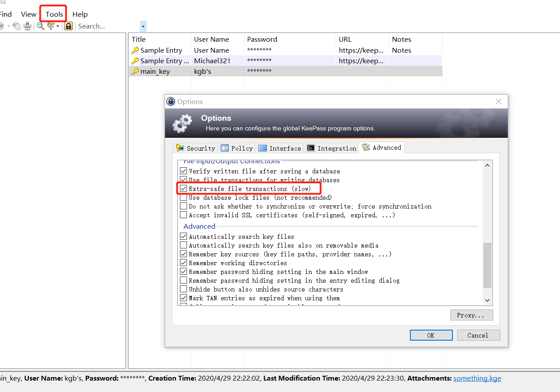Sort entries by User Name column header
The width and height of the screenshot is (560, 392).
pos(217,39)
